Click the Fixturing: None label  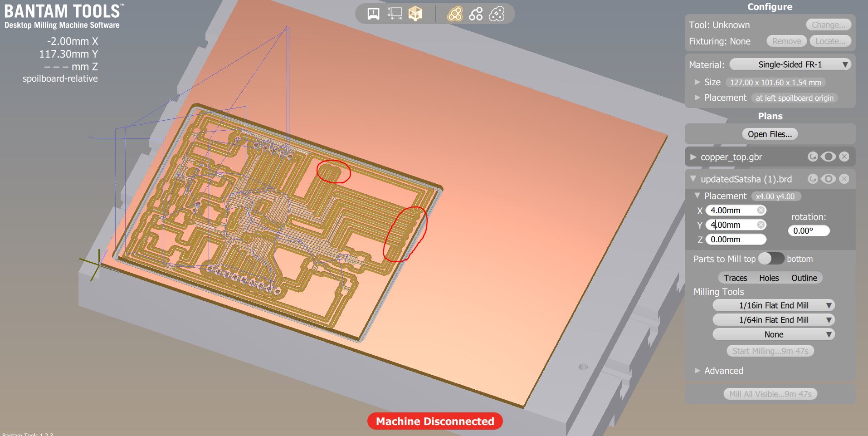tap(720, 41)
